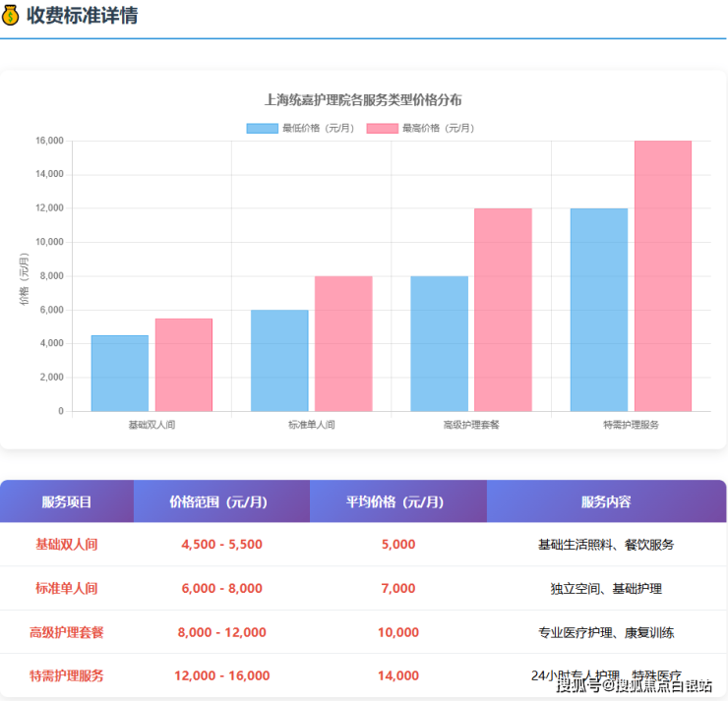Image resolution: width=728 pixels, height=701 pixels.
Task: Select the tallest pink bar for 特需护理服务
Action: [662, 276]
